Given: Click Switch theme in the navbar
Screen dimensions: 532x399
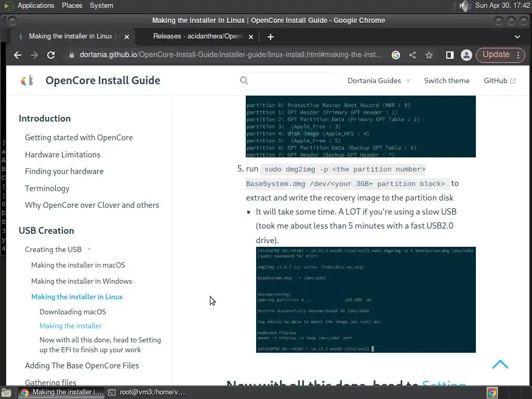Looking at the screenshot, I should point(447,81).
